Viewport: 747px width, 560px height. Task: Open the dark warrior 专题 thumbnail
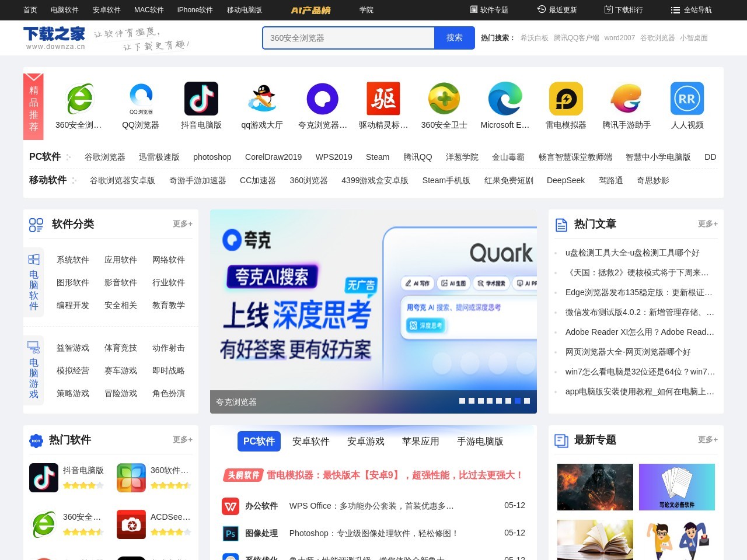pos(595,487)
